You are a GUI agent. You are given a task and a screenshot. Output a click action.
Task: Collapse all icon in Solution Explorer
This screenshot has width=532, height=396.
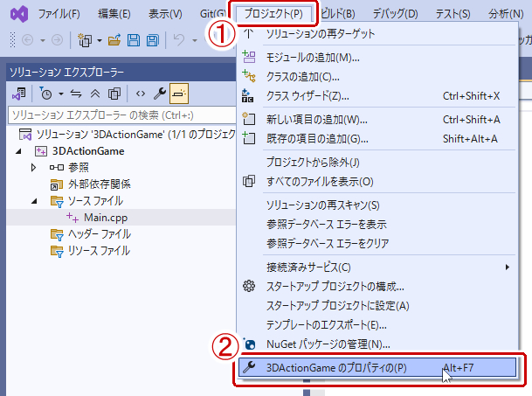coord(95,94)
